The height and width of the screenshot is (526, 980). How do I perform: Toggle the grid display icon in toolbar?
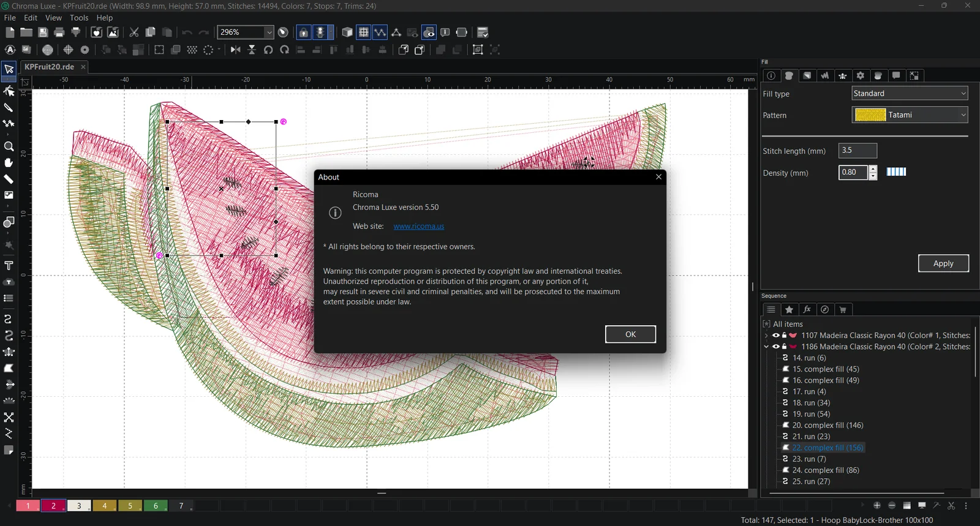pyautogui.click(x=364, y=32)
